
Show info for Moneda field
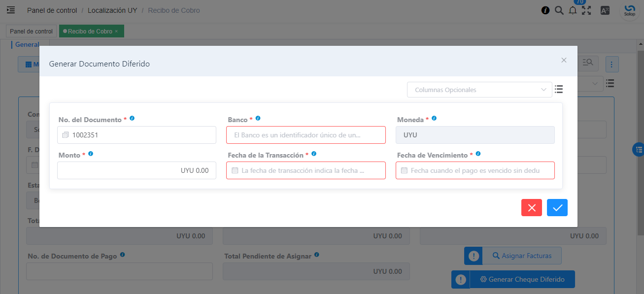click(x=434, y=119)
